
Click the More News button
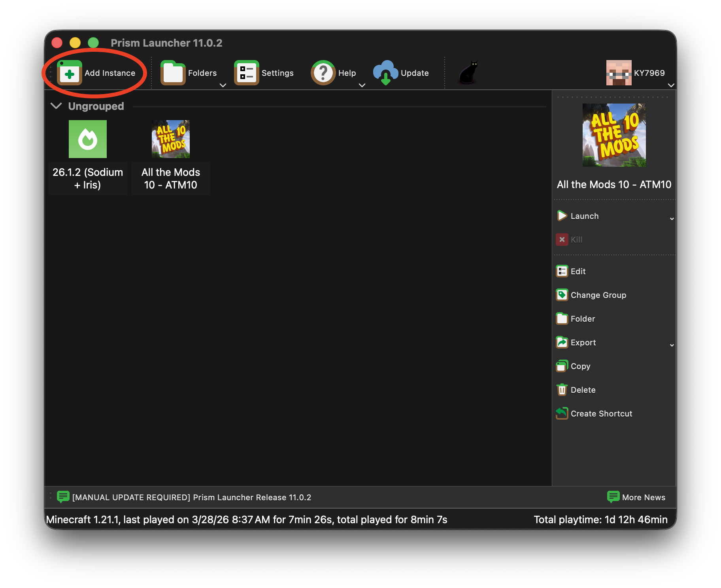point(636,498)
